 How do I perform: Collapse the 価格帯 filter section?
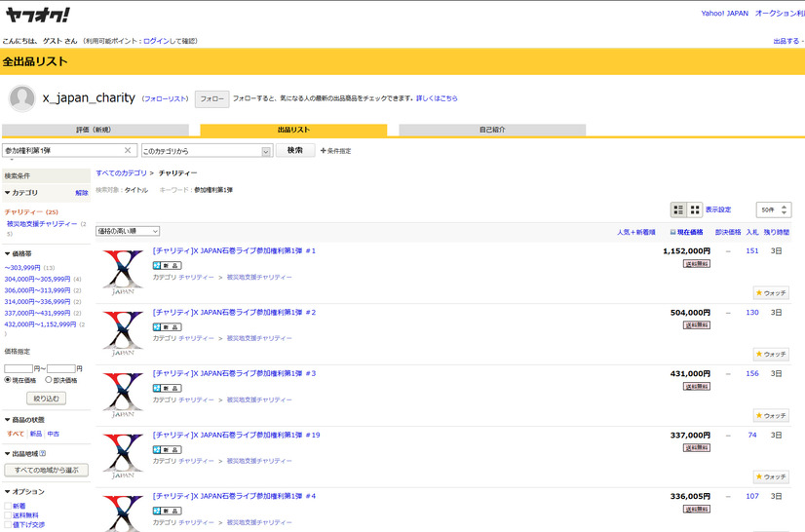18,253
